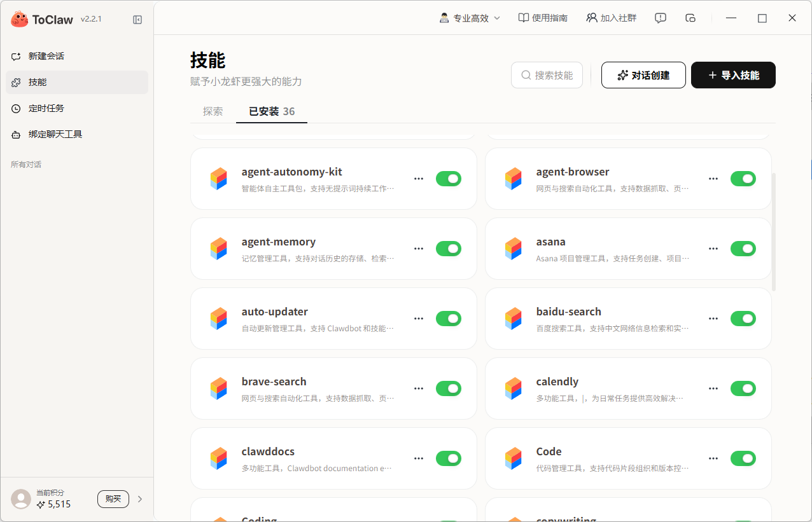Switch off the auto-updater toggle

(x=449, y=319)
